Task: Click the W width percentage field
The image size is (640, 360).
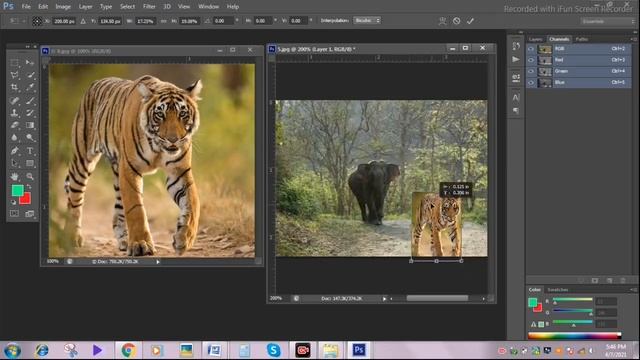Action: (145, 21)
